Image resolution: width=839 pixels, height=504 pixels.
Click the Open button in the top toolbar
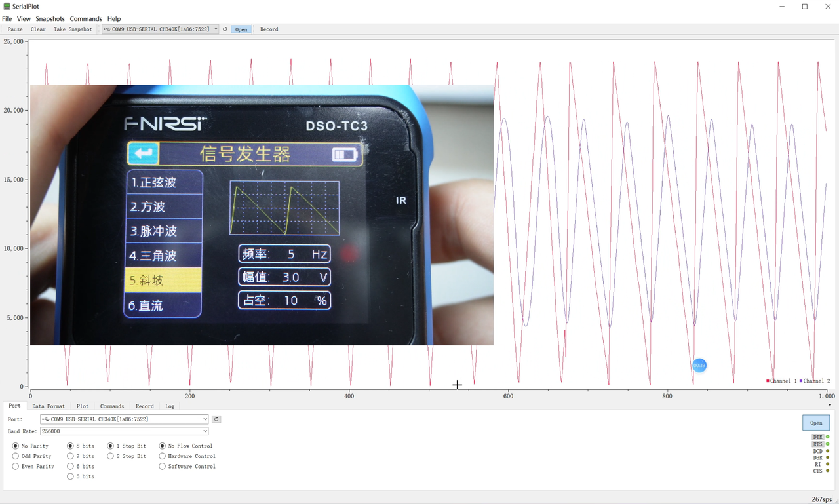(241, 29)
